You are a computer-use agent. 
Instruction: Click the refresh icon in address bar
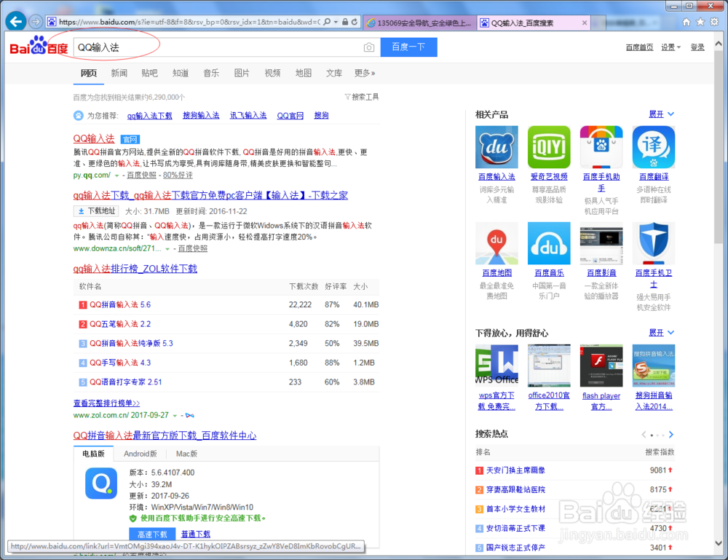tap(355, 22)
